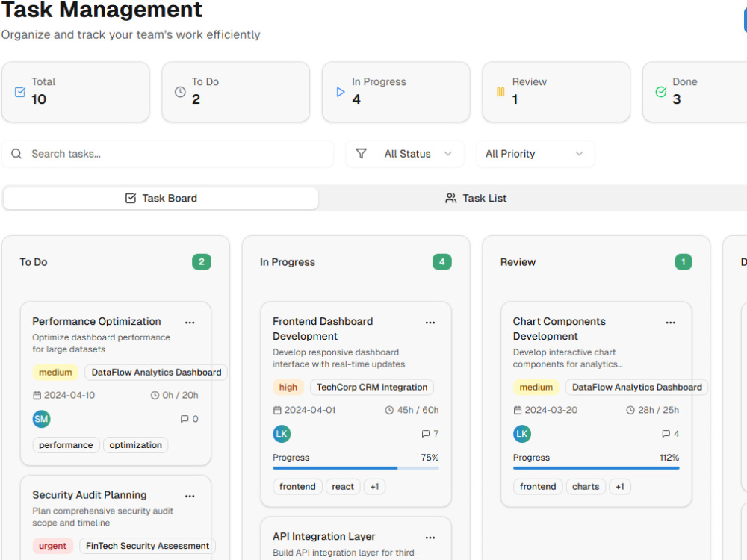747x560 pixels.
Task: Click LK avatar on Chart Components card
Action: tap(521, 434)
